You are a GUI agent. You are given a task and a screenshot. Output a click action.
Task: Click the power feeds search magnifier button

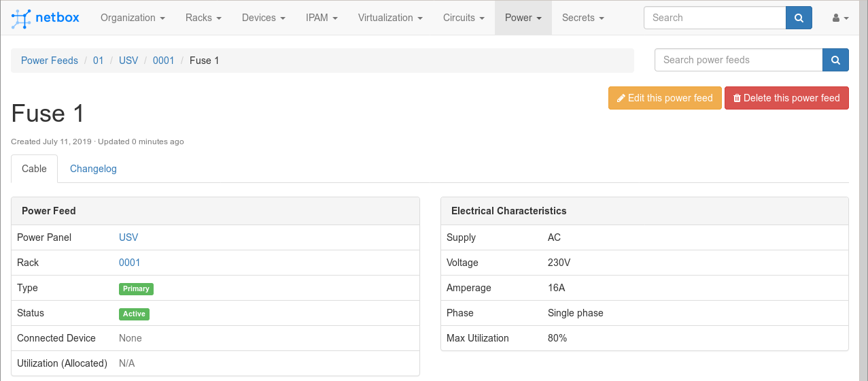835,60
